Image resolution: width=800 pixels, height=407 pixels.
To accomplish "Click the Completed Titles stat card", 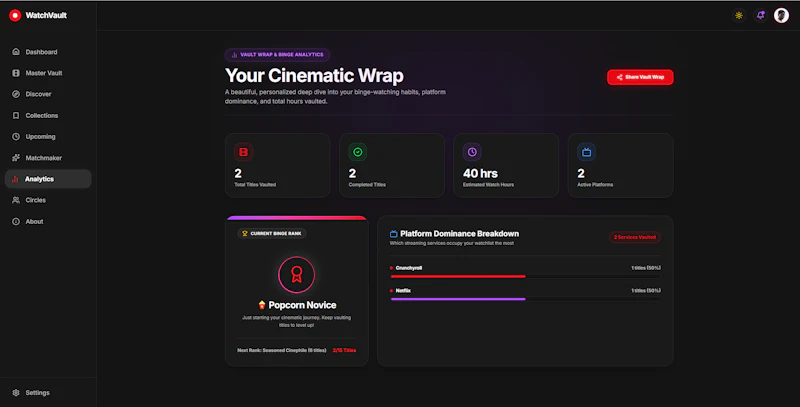I will point(392,165).
